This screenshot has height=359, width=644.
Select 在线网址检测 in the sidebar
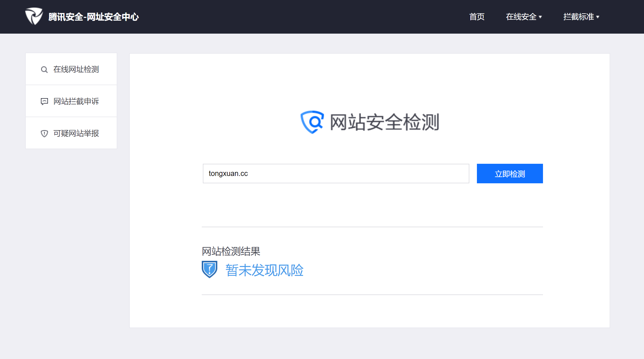(x=76, y=69)
